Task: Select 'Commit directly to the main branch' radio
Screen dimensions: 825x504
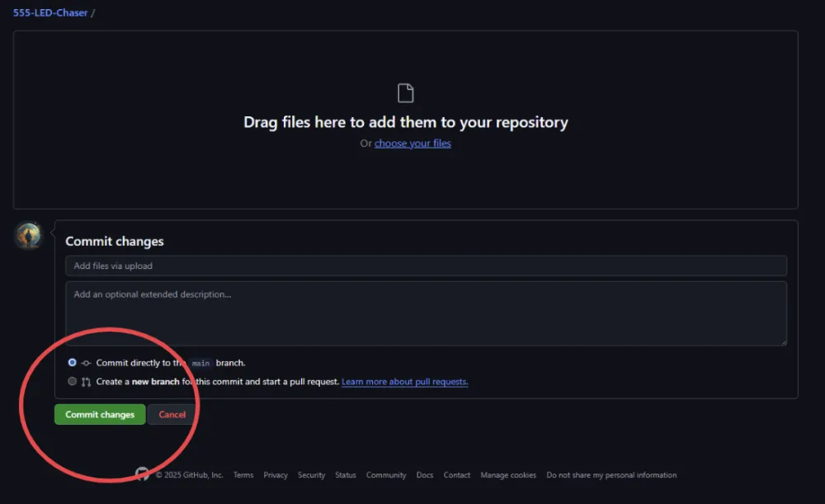Action: tap(73, 363)
